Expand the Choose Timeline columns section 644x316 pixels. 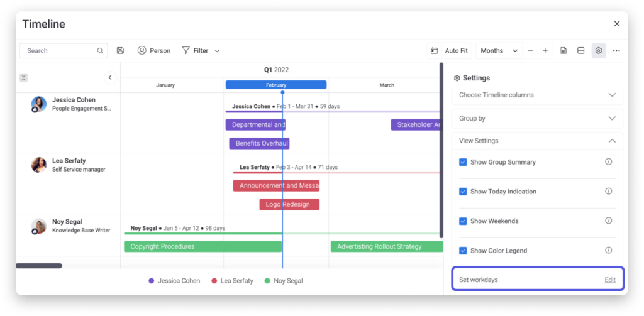pos(537,95)
